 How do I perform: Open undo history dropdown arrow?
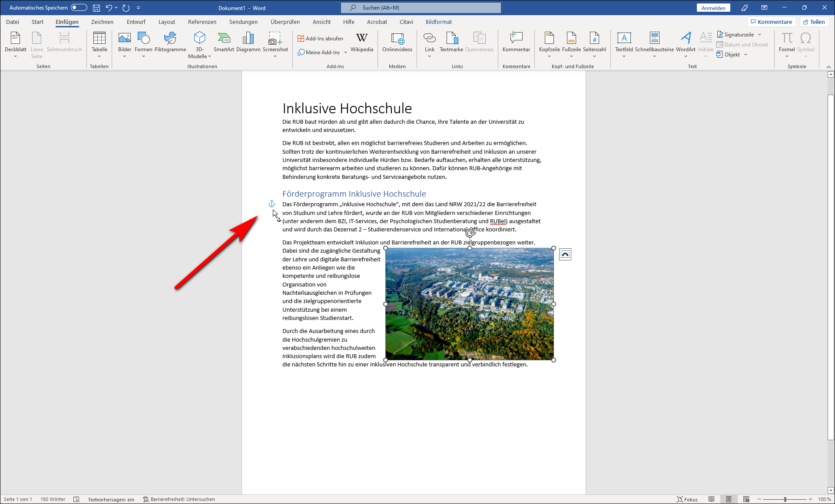116,8
